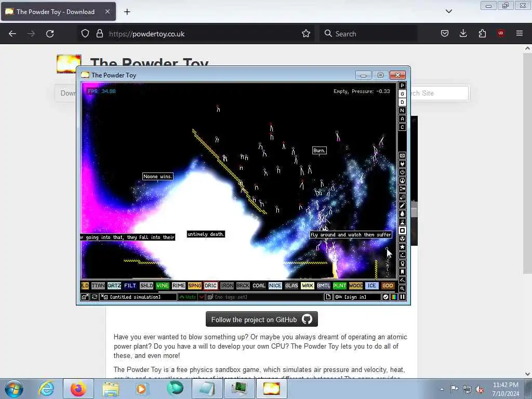532x399 pixels.
Task: Select The Powder Toy - Download tab
Action: coord(58,11)
